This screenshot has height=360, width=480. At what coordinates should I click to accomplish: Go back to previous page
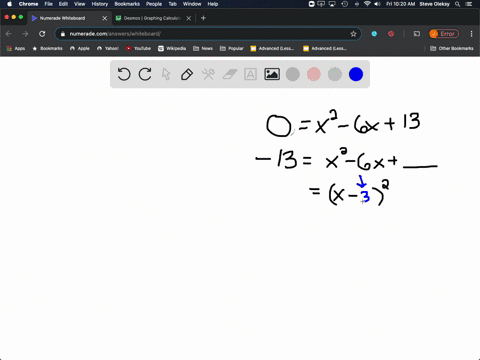tap(9, 34)
